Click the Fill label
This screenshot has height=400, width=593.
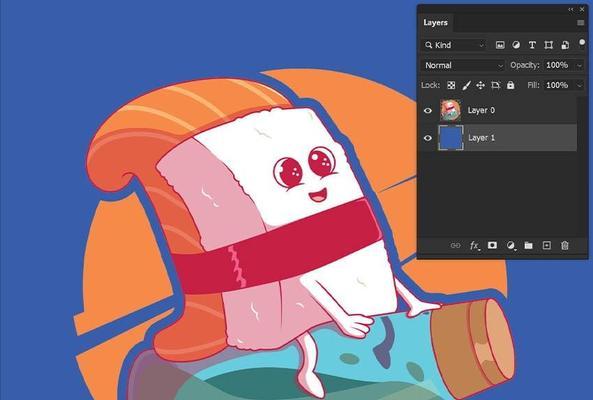tap(533, 85)
